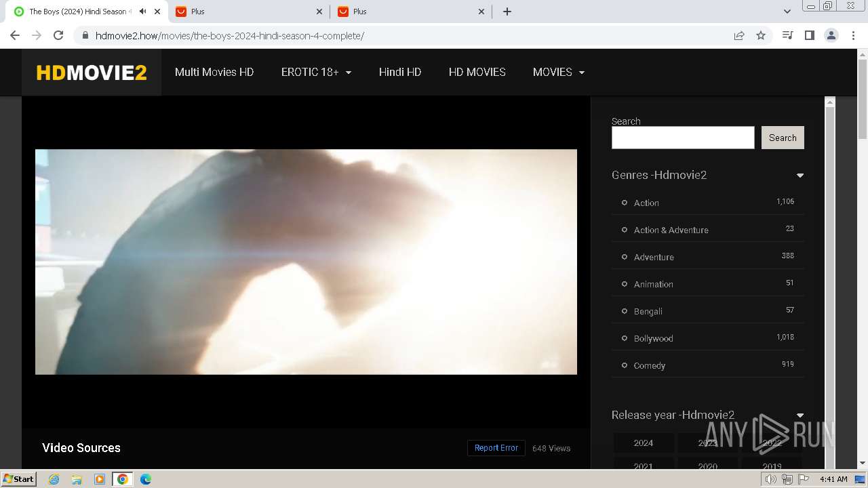Screen dimensions: 868x488
Task: Mute tab audio via speaker icon
Action: 142,12
